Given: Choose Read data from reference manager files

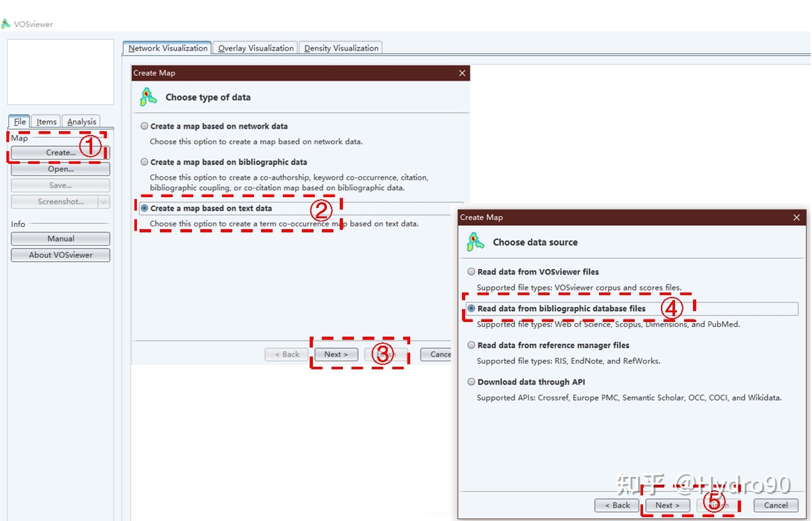Looking at the screenshot, I should tap(472, 345).
